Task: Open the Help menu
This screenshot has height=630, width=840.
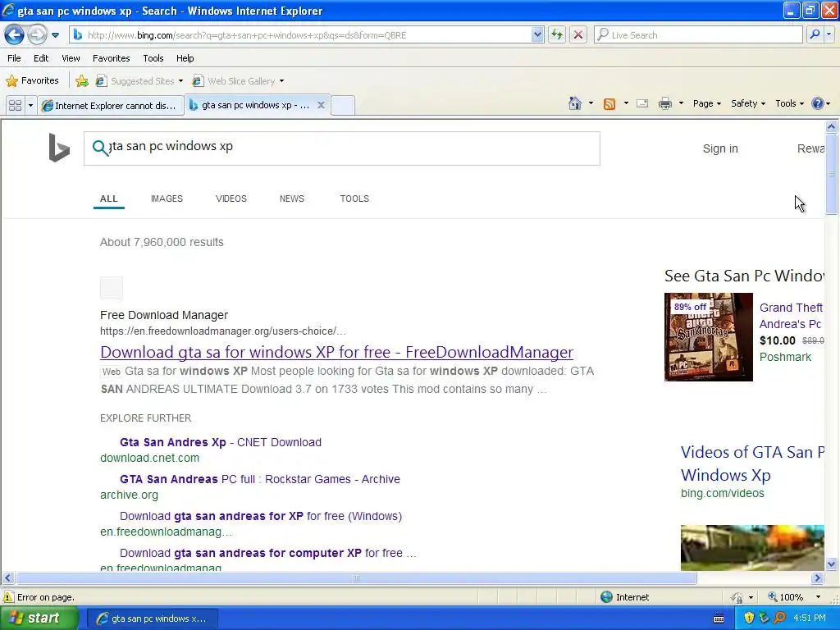Action: pyautogui.click(x=185, y=58)
